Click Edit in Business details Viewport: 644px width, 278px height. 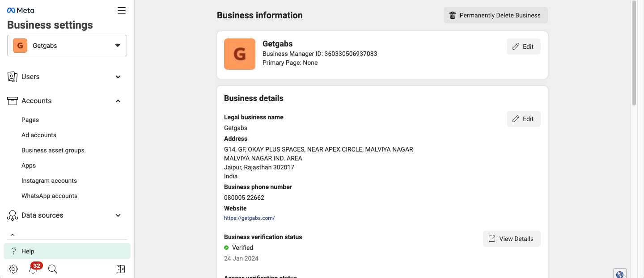(x=523, y=119)
